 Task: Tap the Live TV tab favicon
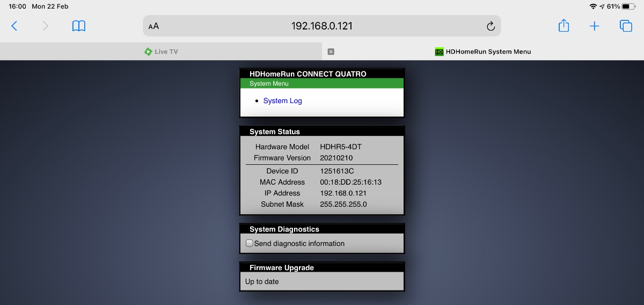pos(148,52)
